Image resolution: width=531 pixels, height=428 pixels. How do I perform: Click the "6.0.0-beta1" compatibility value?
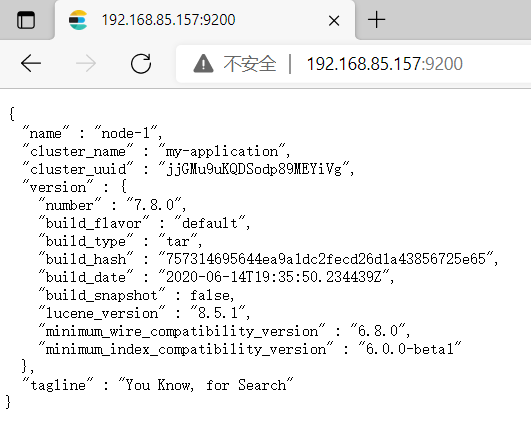[x=410, y=348]
